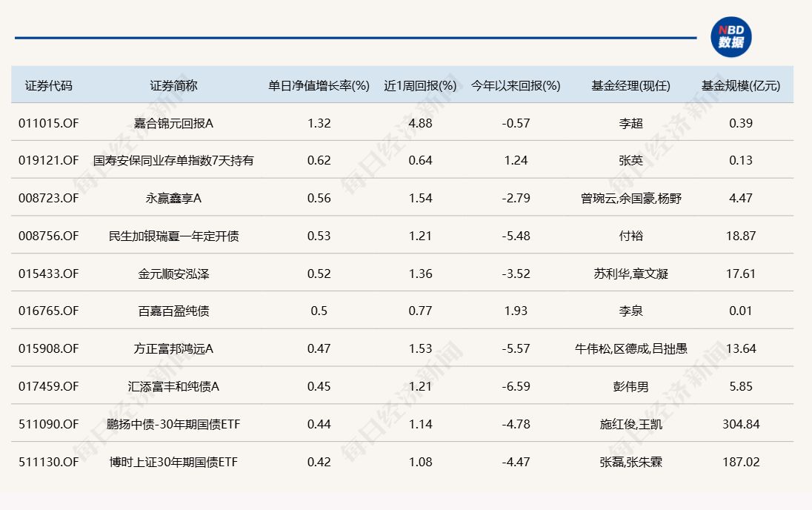Select the 单日净值增长率(%) column header
The image size is (812, 510).
click(319, 85)
